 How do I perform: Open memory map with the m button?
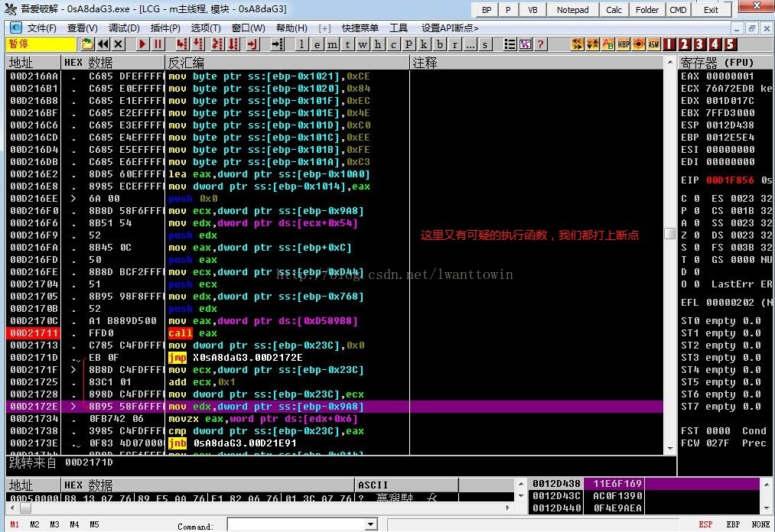coord(332,44)
